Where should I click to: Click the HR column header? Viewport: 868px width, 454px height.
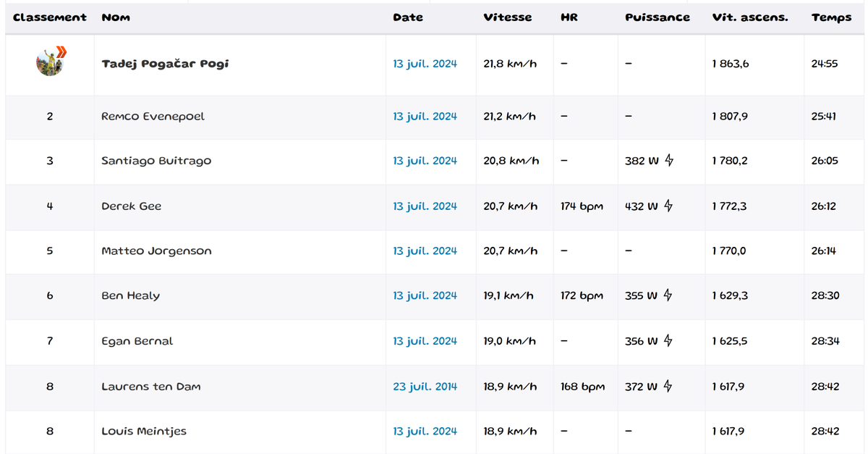(x=569, y=17)
